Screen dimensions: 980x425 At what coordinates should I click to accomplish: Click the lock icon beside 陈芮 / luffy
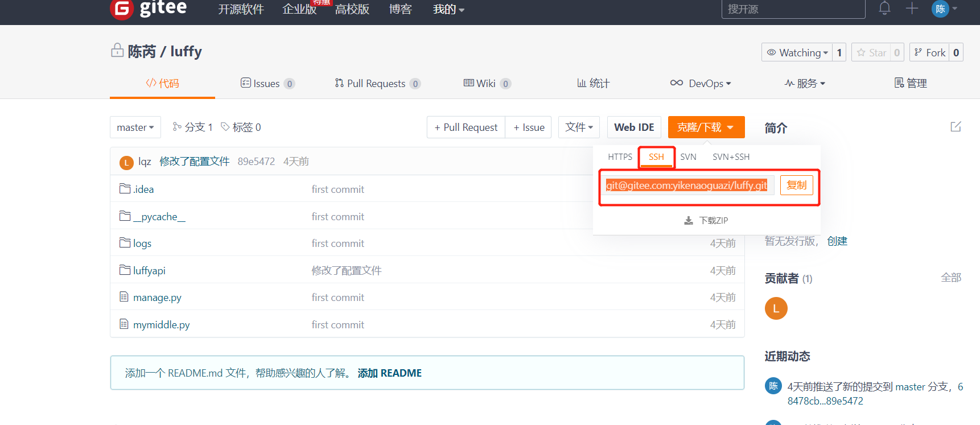[117, 50]
